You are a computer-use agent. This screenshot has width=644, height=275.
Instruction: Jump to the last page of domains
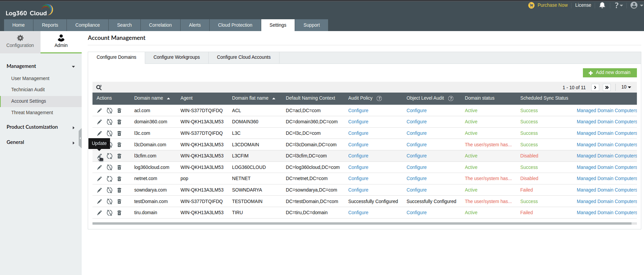[x=607, y=87]
